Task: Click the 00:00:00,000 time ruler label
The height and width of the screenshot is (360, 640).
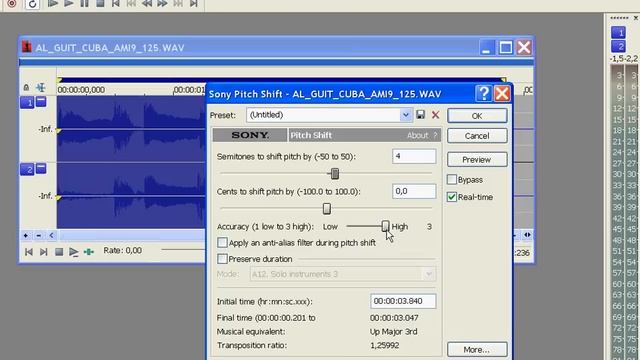Action: pyautogui.click(x=81, y=90)
